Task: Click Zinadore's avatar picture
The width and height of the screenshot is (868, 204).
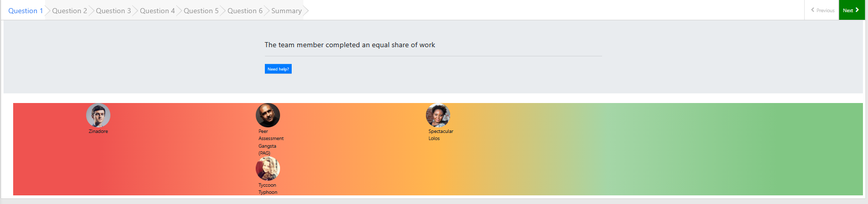Action: click(98, 116)
